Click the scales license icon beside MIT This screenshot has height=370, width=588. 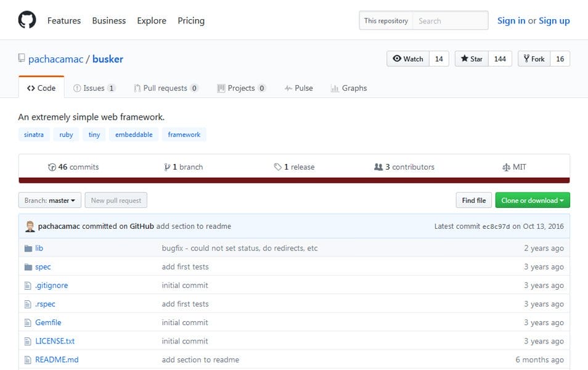point(506,167)
